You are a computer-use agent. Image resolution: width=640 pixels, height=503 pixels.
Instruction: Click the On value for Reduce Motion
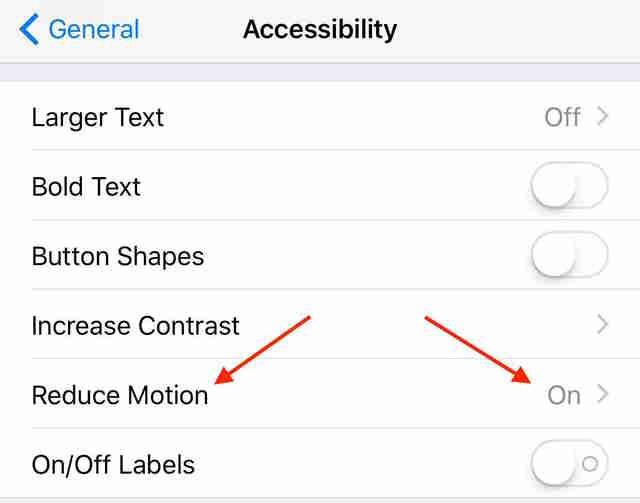(564, 396)
